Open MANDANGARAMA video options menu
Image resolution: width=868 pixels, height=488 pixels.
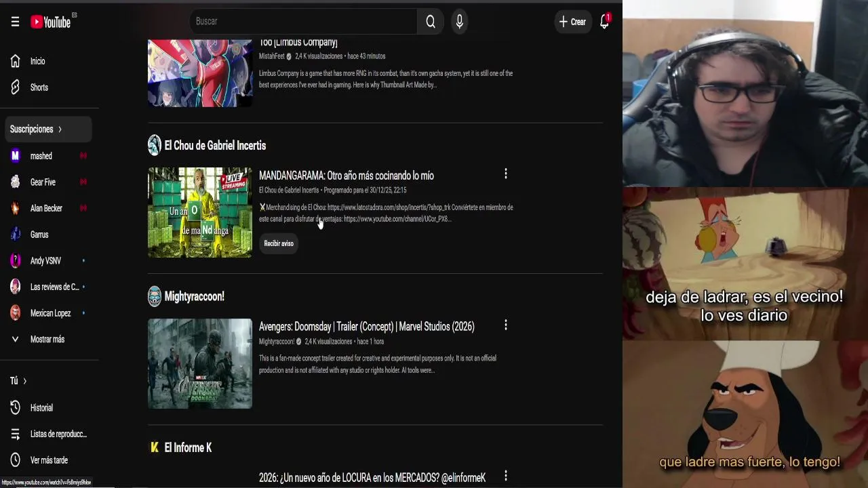(505, 174)
